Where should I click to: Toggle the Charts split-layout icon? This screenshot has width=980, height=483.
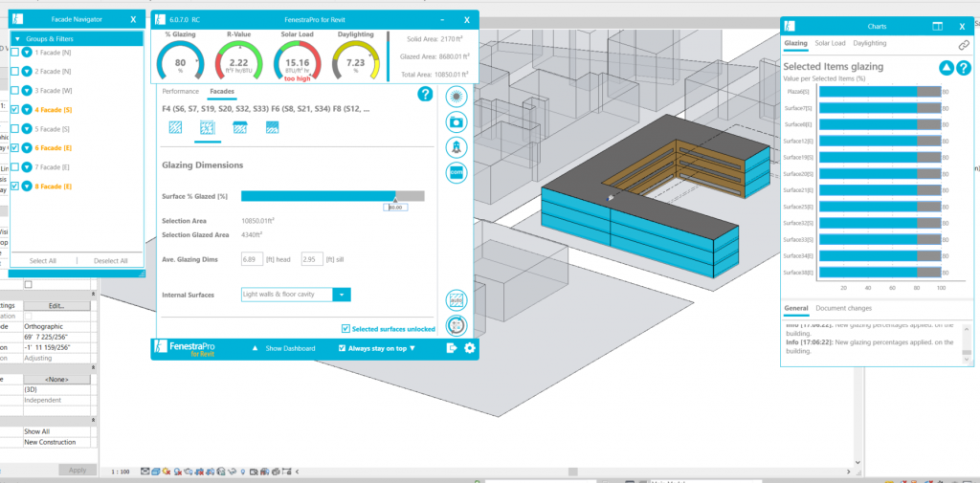(x=938, y=26)
